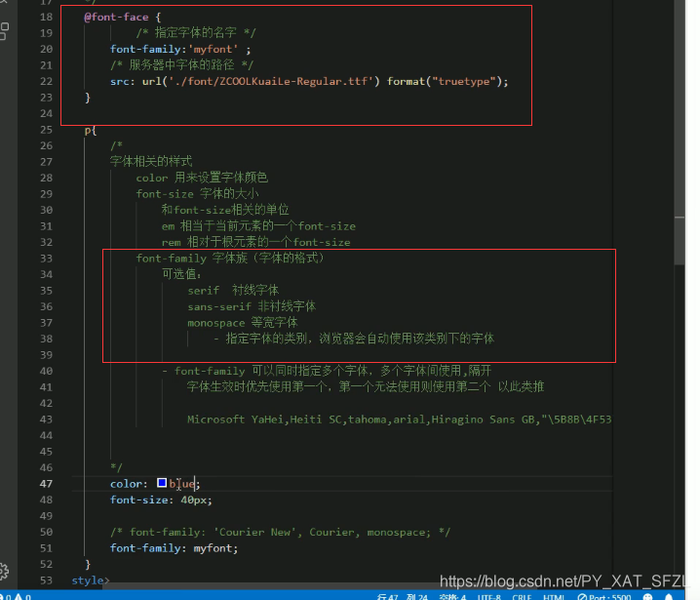Click the comment '字体相关的样式' on line 27
The width and height of the screenshot is (700, 600).
click(151, 161)
